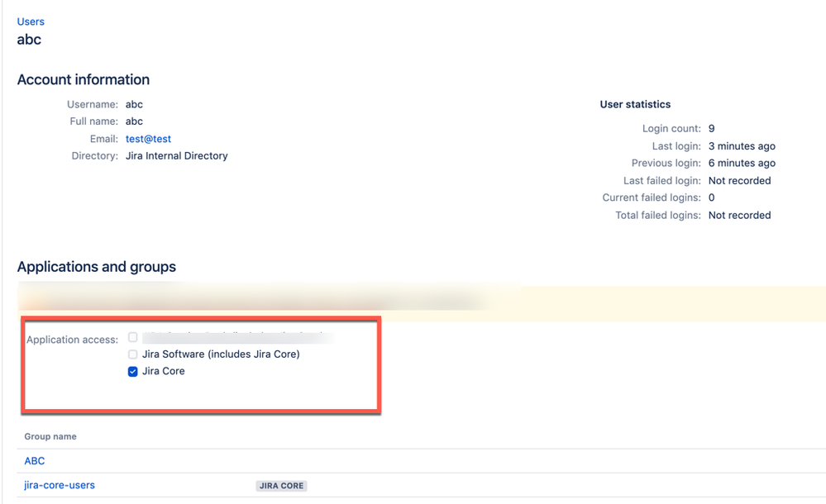Tick the blurred first application access checkbox
The image size is (826, 504).
click(133, 337)
